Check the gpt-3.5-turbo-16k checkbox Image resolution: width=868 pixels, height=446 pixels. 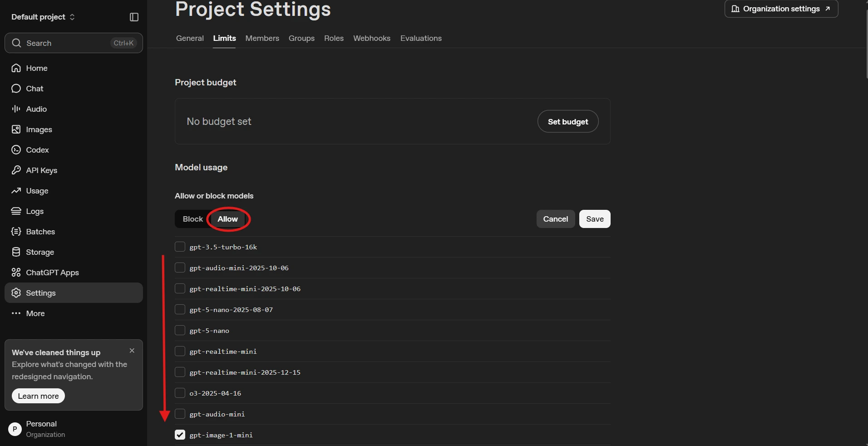coord(180,247)
